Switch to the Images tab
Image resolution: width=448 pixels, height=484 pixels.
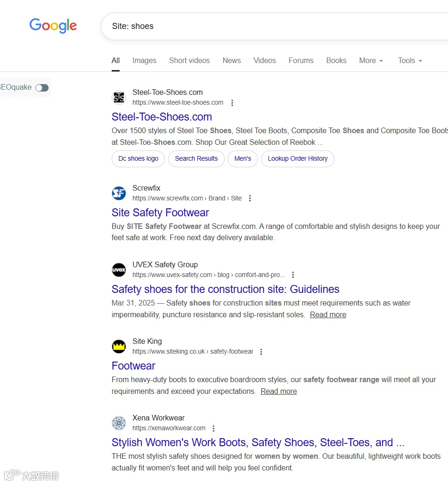pyautogui.click(x=144, y=61)
